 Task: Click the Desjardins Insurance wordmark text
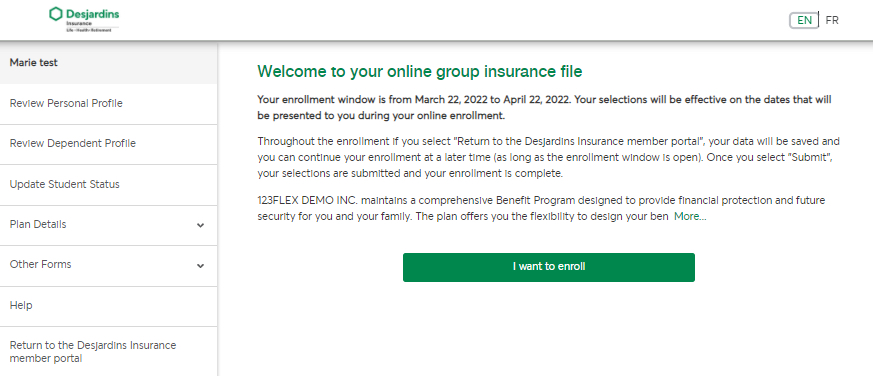tap(92, 19)
